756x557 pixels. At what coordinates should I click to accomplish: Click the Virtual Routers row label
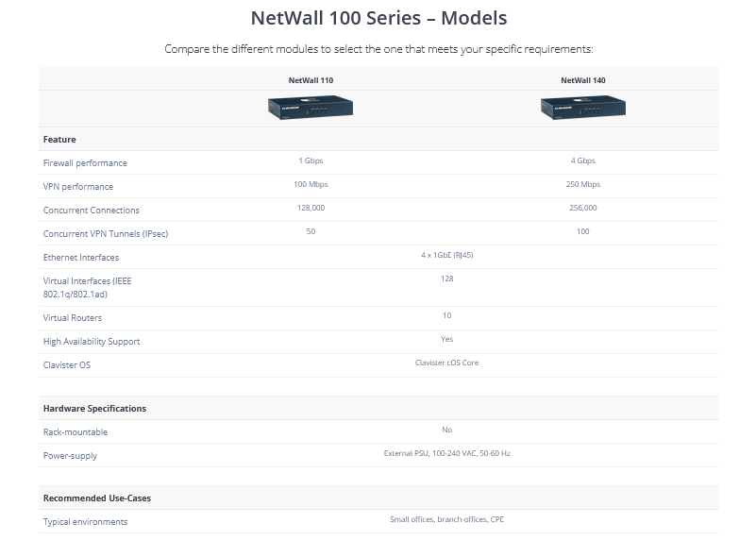click(73, 318)
